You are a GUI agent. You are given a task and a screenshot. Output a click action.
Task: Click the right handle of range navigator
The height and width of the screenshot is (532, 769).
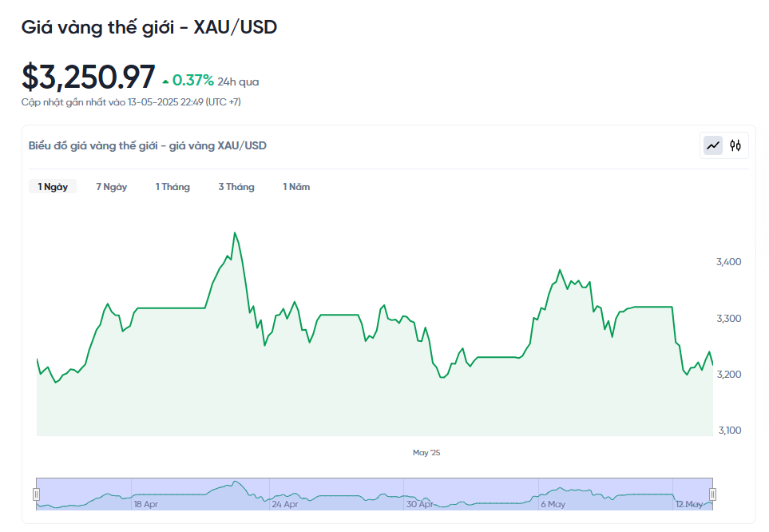coord(713,494)
